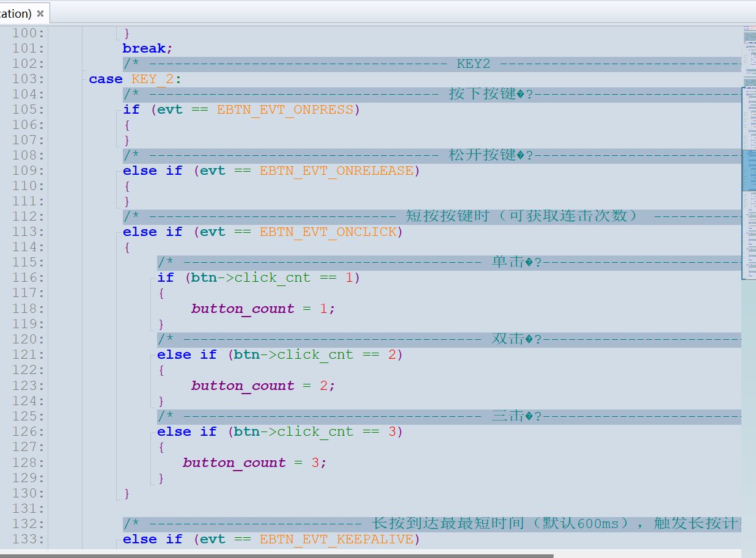Image resolution: width=756 pixels, height=558 pixels.
Task: Select EBTN_EVT_ONPRESS constant
Action: (285, 109)
